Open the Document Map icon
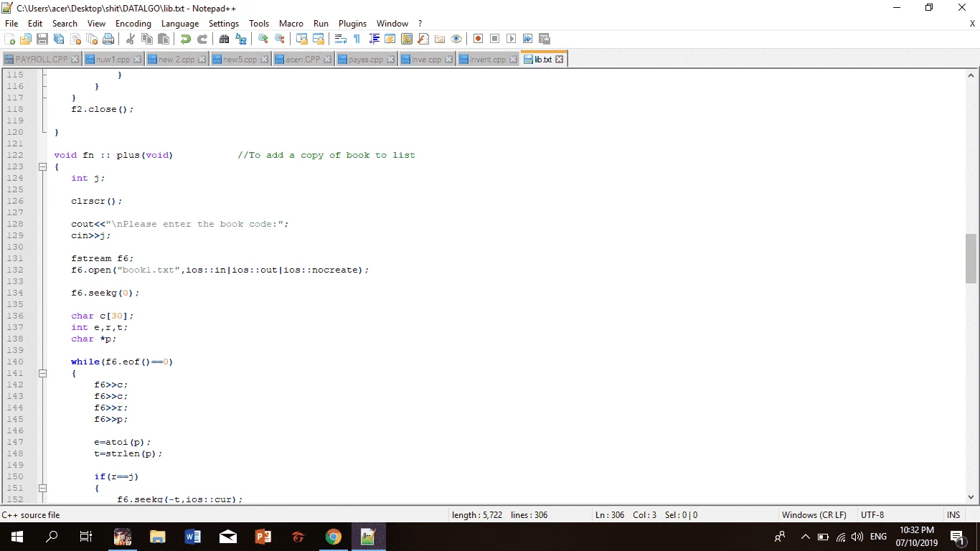 (407, 39)
